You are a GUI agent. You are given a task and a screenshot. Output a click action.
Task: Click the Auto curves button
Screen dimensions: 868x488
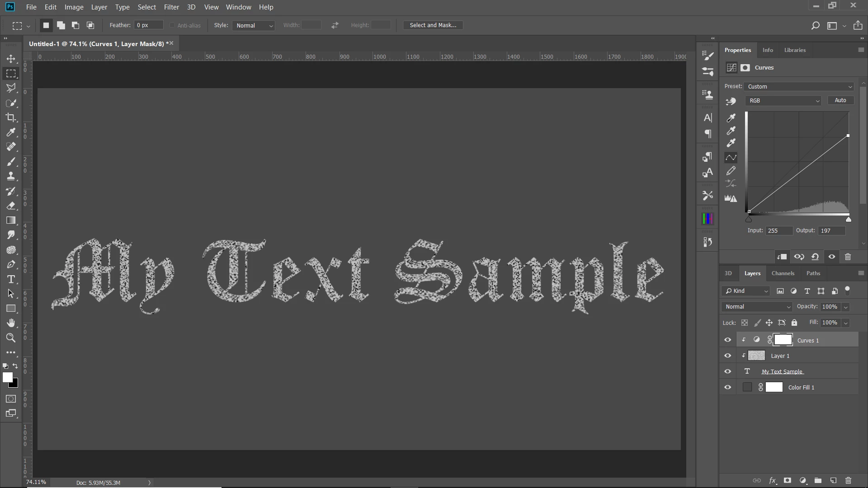840,100
